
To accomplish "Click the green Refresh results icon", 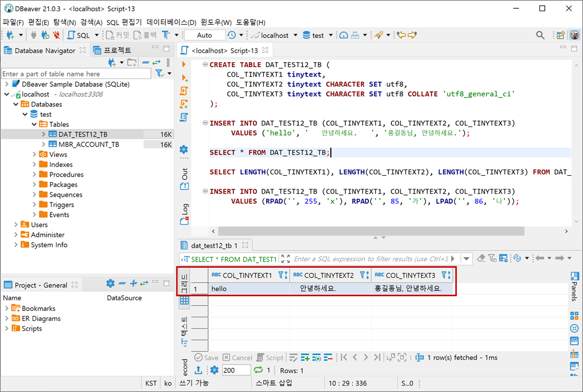I will 258,370.
